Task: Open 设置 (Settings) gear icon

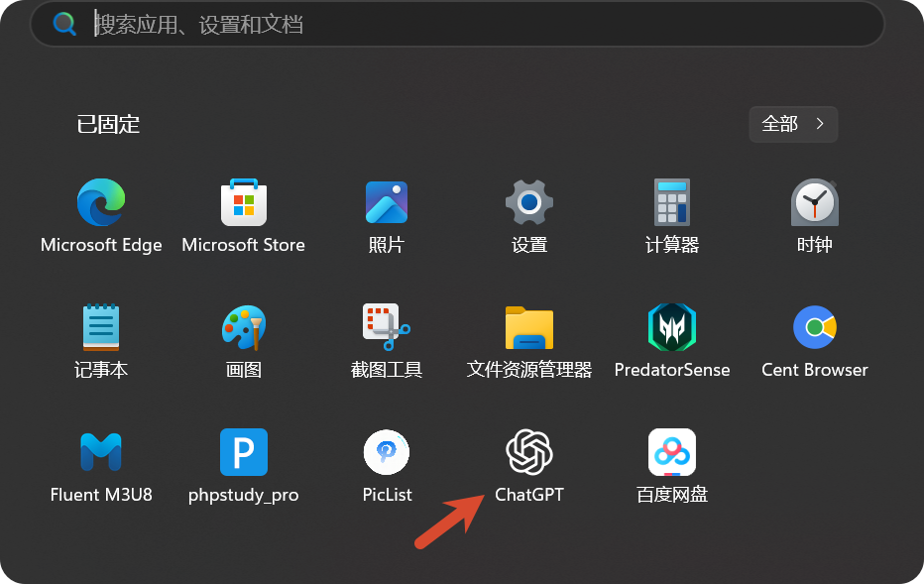Action: (529, 216)
